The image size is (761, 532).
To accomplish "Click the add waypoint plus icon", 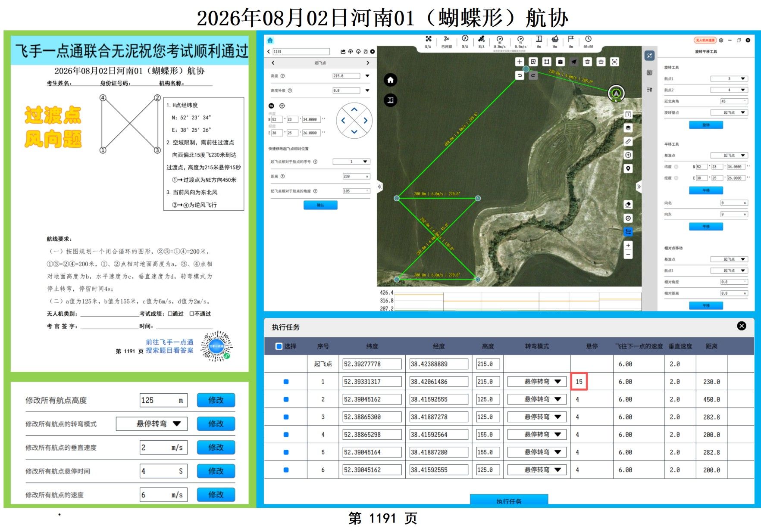I will (520, 62).
